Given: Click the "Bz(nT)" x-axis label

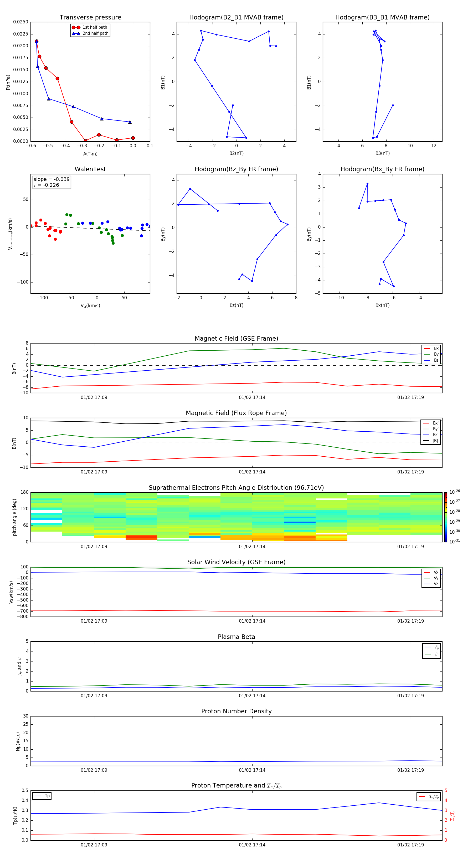Looking at the screenshot, I should click(236, 305).
